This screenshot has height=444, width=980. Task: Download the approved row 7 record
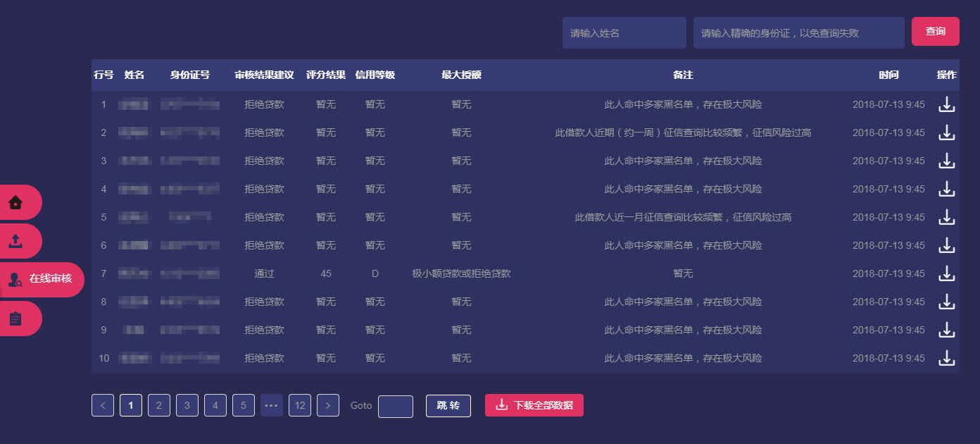point(947,273)
